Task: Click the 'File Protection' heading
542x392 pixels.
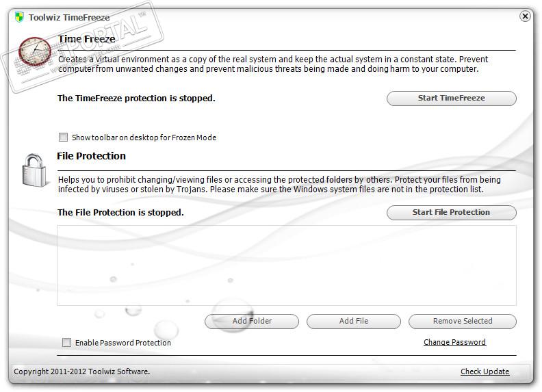Action: (91, 156)
